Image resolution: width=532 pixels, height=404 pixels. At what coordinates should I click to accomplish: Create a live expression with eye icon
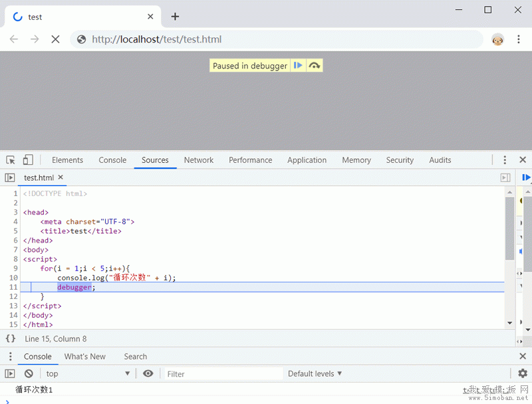(148, 373)
